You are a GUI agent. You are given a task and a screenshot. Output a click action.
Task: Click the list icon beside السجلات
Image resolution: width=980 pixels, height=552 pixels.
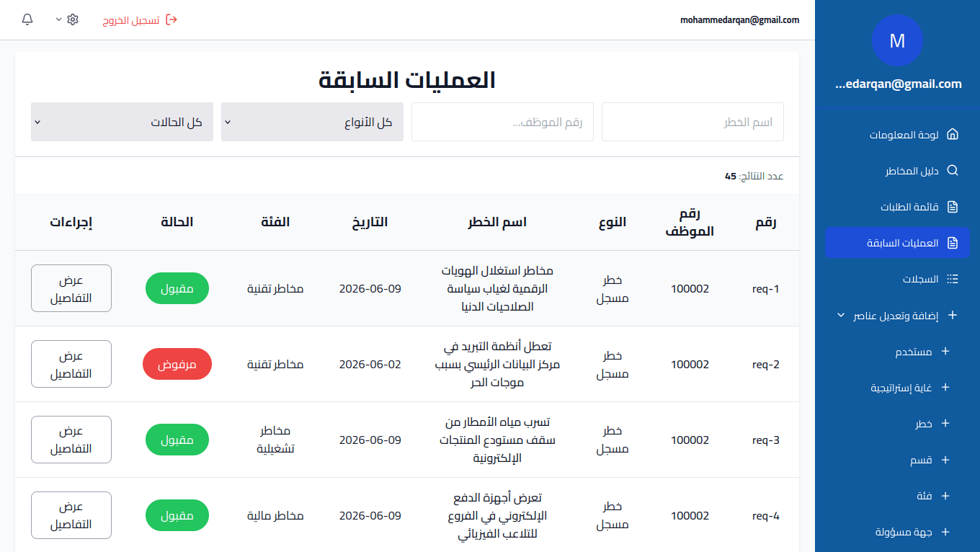tap(953, 279)
